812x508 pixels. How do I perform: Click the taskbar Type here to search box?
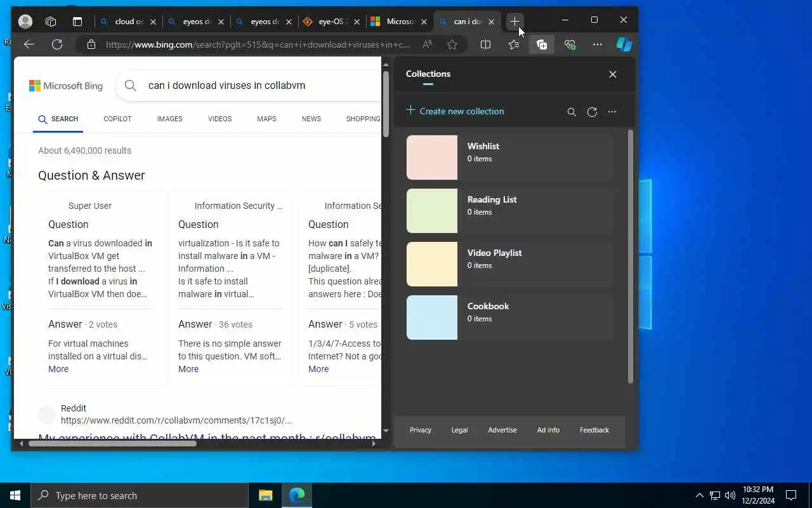tap(140, 495)
